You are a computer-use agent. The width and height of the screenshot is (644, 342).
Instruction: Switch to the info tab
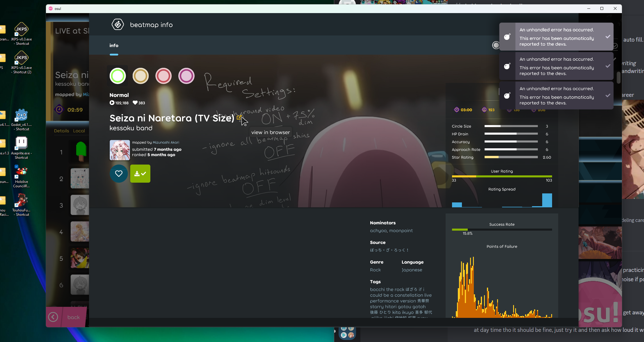coord(114,46)
